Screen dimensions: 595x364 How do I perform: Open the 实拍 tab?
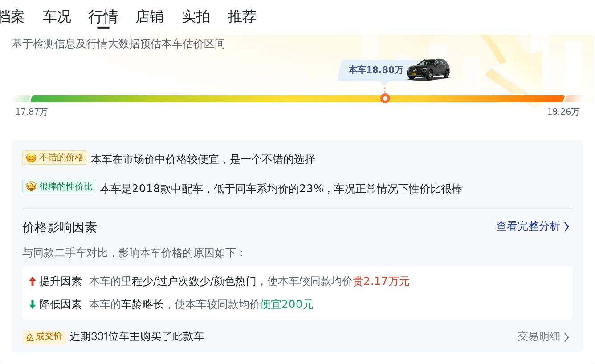(196, 17)
